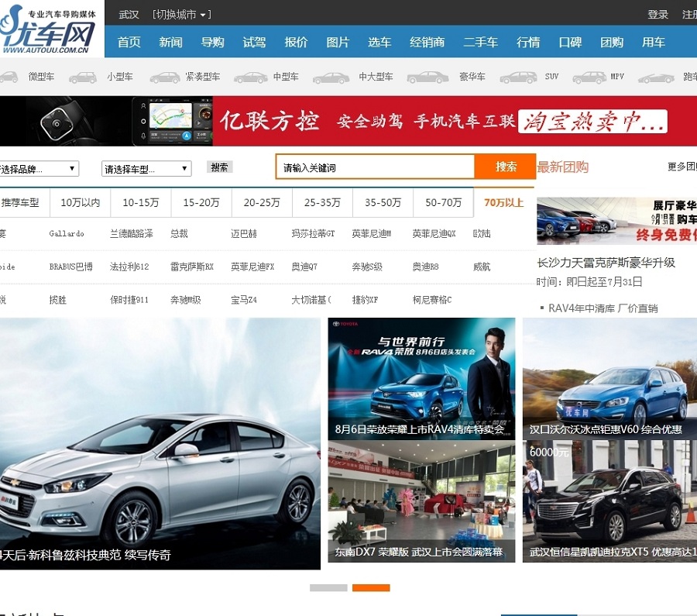The image size is (697, 616).
Task: Click the gray carousel page indicator
Action: pos(328,588)
